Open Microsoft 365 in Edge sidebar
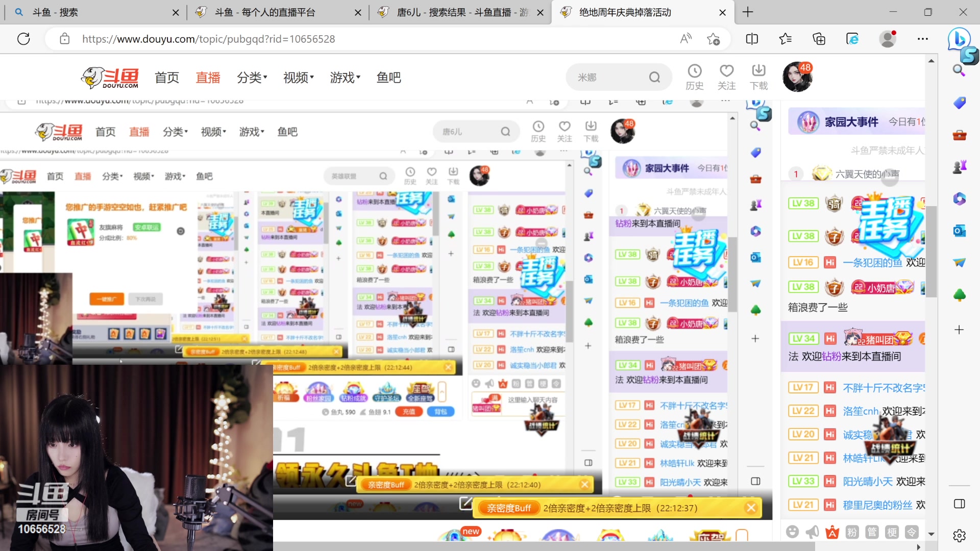This screenshot has height=551, width=980. pyautogui.click(x=959, y=198)
